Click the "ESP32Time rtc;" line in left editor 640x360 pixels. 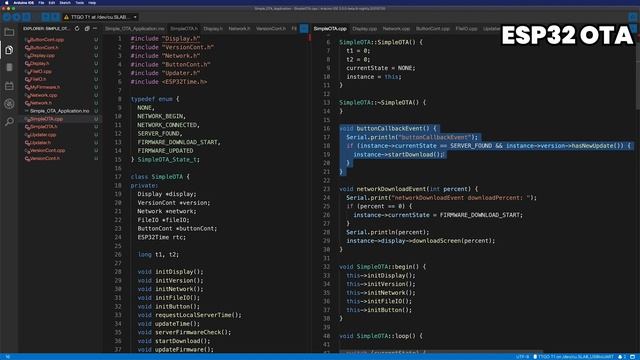(x=162, y=237)
